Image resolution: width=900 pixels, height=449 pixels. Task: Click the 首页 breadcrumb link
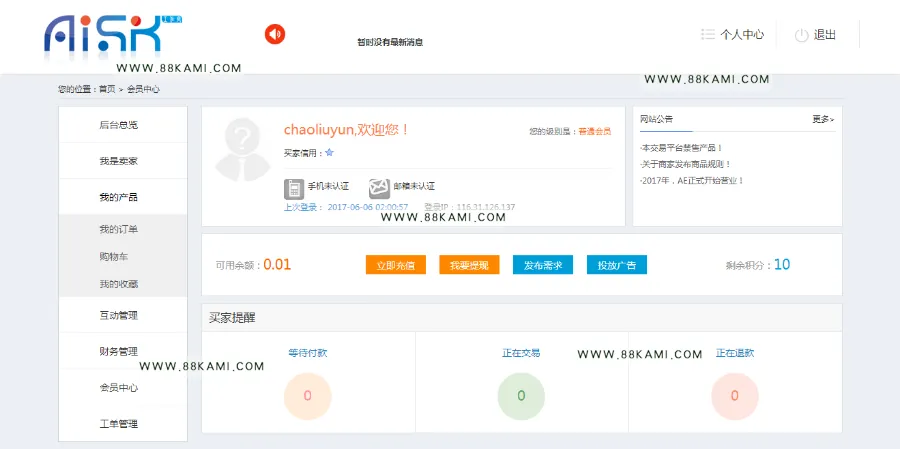coord(107,89)
